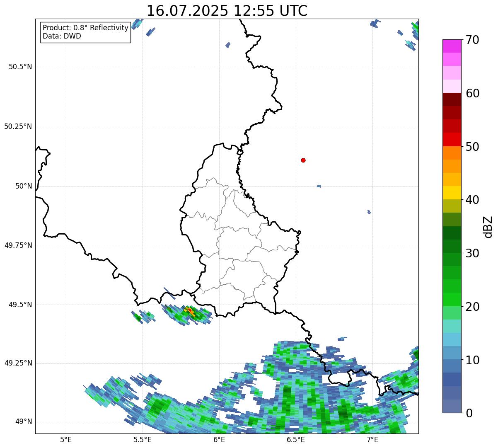Viewport: 498px width, 448px height.
Task: Click the orange colorbar segment below 50
Action: 452,153
